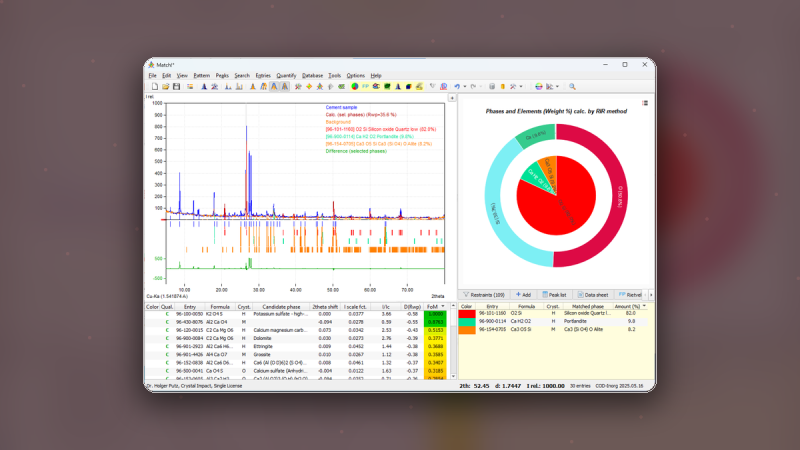Viewport: 800px width, 450px height.
Task: Click the 2theta shift column header
Action: click(x=325, y=307)
